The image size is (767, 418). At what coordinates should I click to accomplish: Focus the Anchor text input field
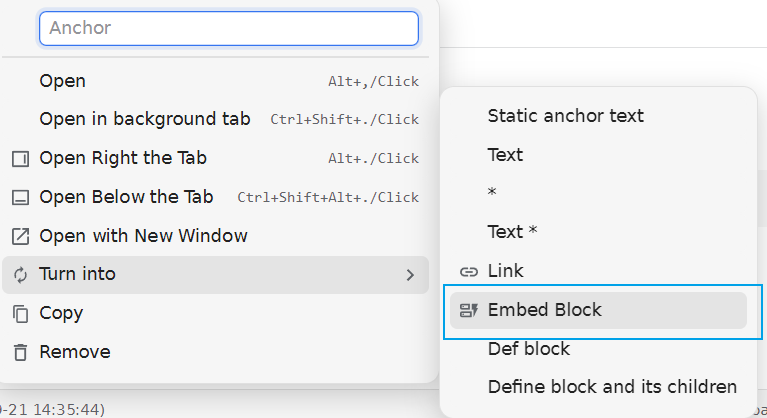coord(228,28)
